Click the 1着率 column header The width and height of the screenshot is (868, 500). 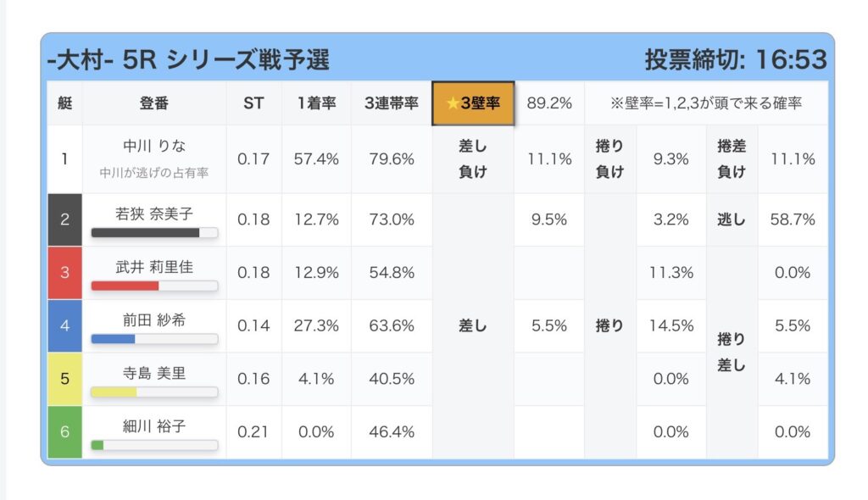316,103
